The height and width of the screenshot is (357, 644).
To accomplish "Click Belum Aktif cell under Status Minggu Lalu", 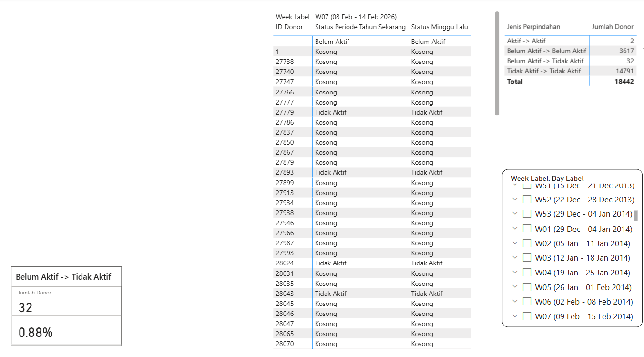I will tap(428, 42).
